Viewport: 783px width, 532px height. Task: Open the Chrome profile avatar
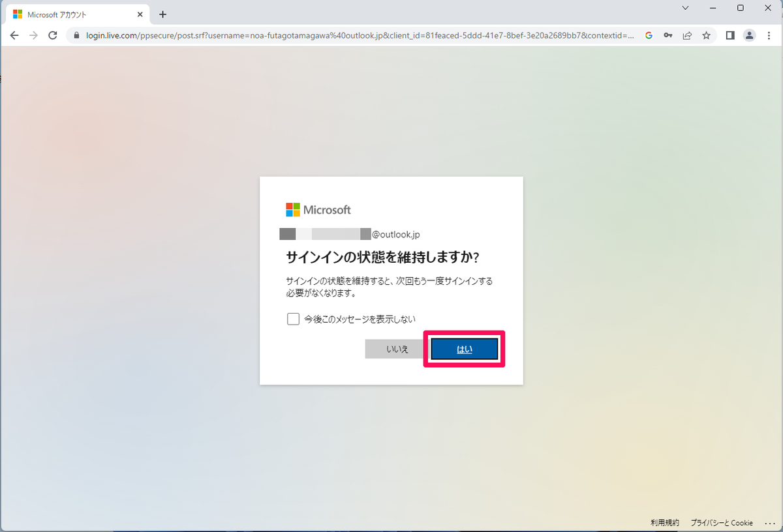pos(750,35)
